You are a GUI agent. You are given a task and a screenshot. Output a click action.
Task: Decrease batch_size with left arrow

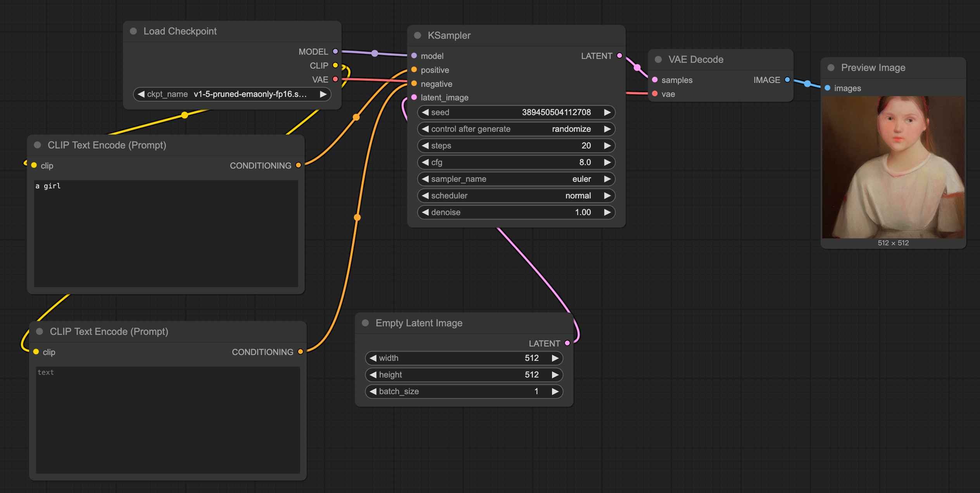coord(373,391)
